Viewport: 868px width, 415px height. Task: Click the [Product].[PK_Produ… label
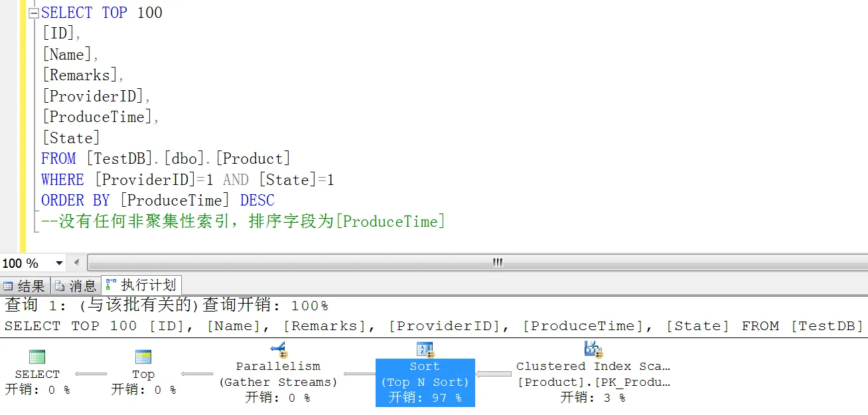point(593,382)
